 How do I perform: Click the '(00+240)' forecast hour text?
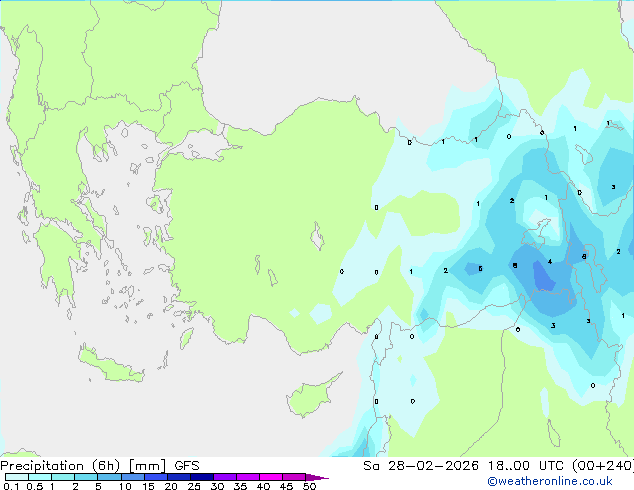tap(603, 466)
